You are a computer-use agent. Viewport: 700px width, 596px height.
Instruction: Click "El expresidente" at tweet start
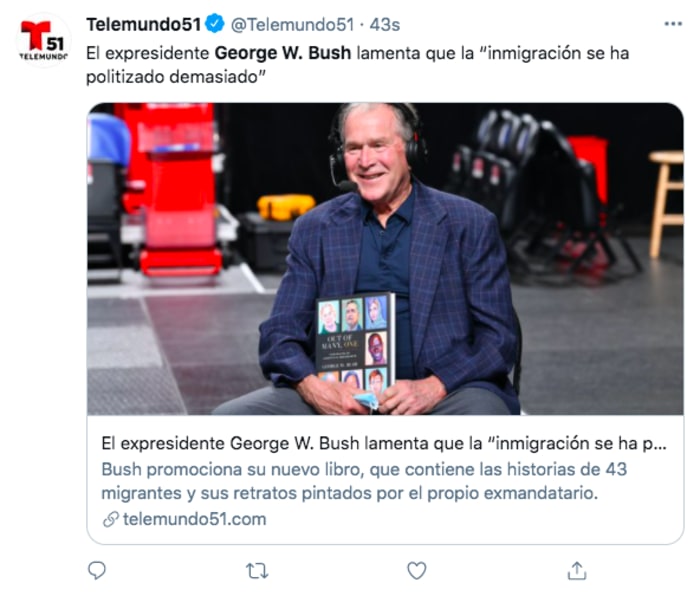[148, 53]
